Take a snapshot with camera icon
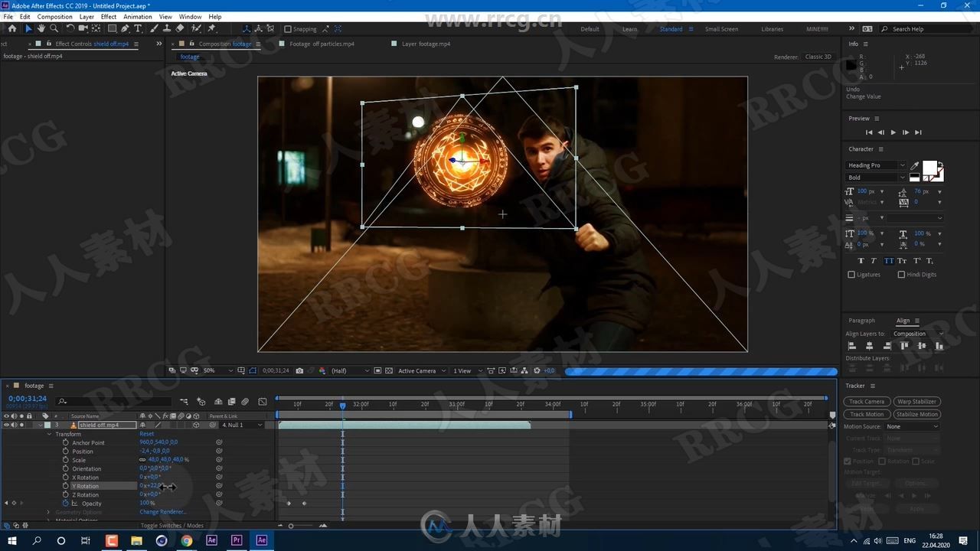 (x=299, y=370)
